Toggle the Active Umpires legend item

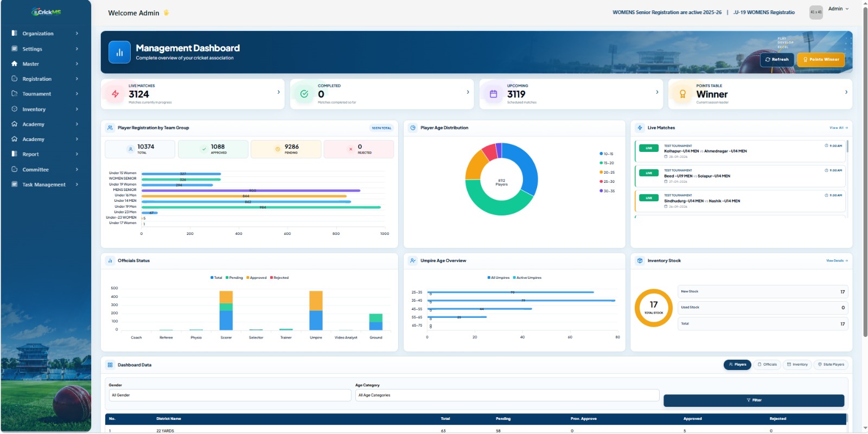coord(527,278)
